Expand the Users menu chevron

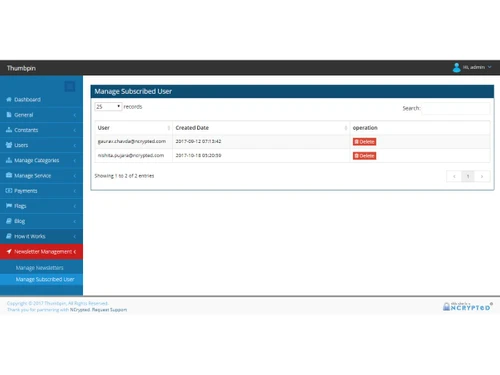[75, 145]
